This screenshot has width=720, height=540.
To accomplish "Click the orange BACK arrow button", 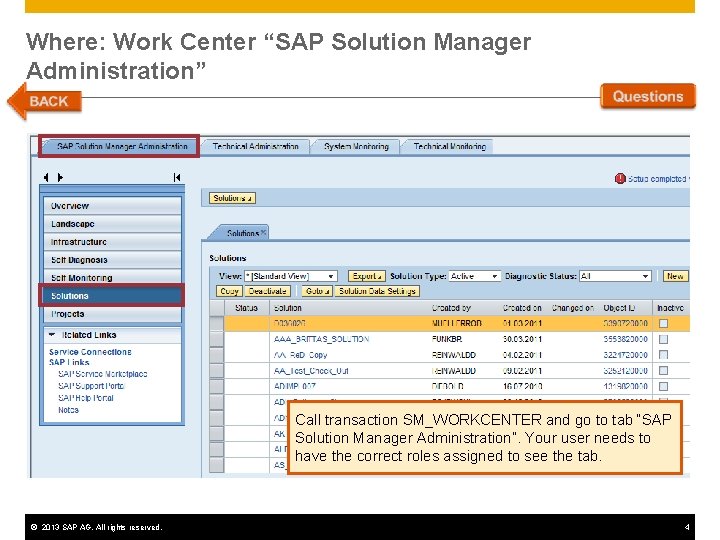I will 45,101.
